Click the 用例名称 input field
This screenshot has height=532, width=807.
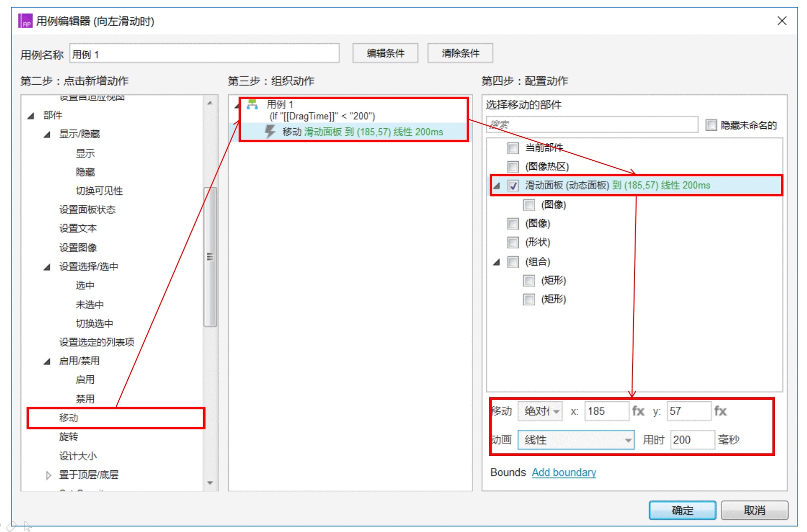205,53
